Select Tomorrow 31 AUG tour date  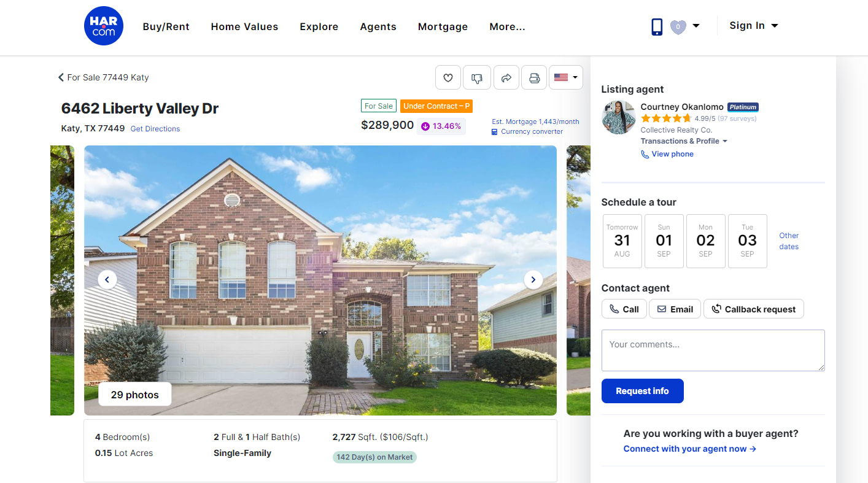click(x=622, y=241)
